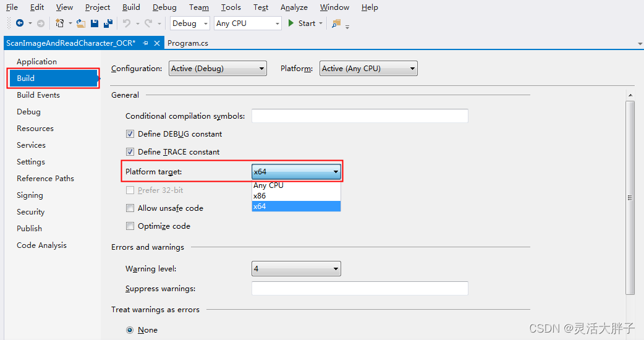644x340 pixels.
Task: Open the Build menu
Action: tap(131, 7)
